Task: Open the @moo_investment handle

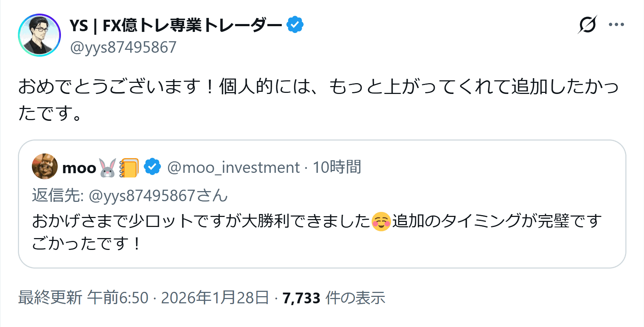Action: [x=233, y=167]
